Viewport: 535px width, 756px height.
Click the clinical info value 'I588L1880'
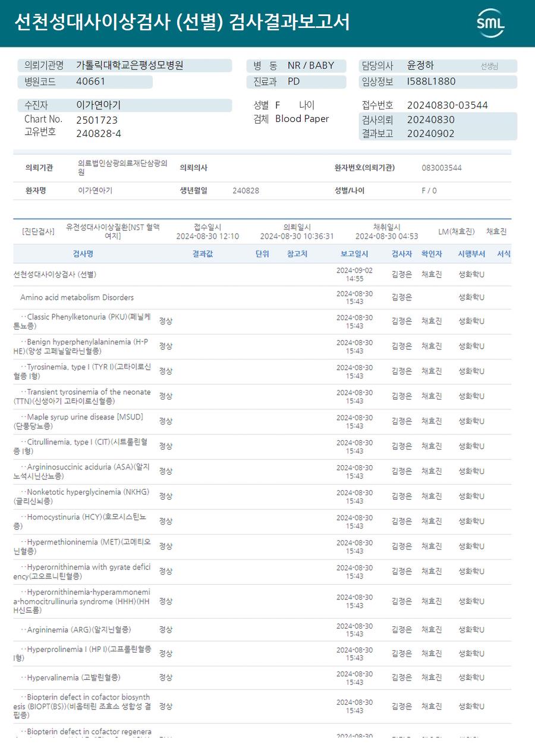432,81
